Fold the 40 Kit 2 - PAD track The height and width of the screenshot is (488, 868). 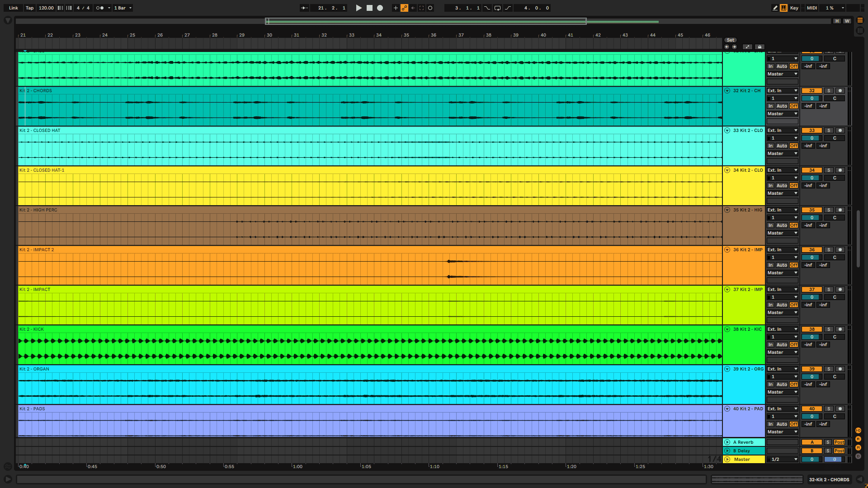(x=727, y=409)
